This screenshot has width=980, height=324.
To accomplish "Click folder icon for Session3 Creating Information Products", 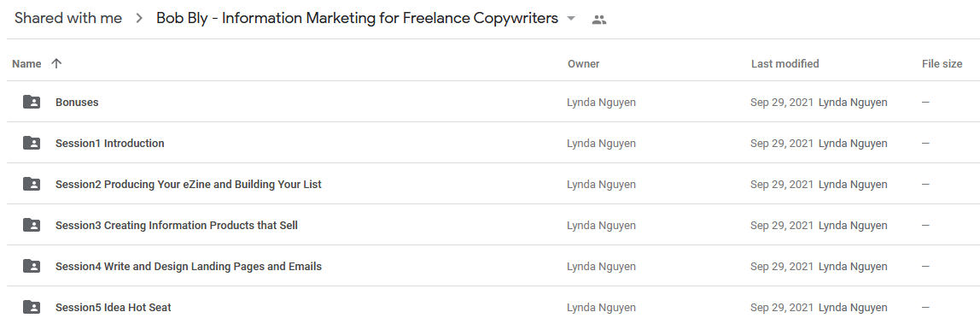I will coord(32,225).
